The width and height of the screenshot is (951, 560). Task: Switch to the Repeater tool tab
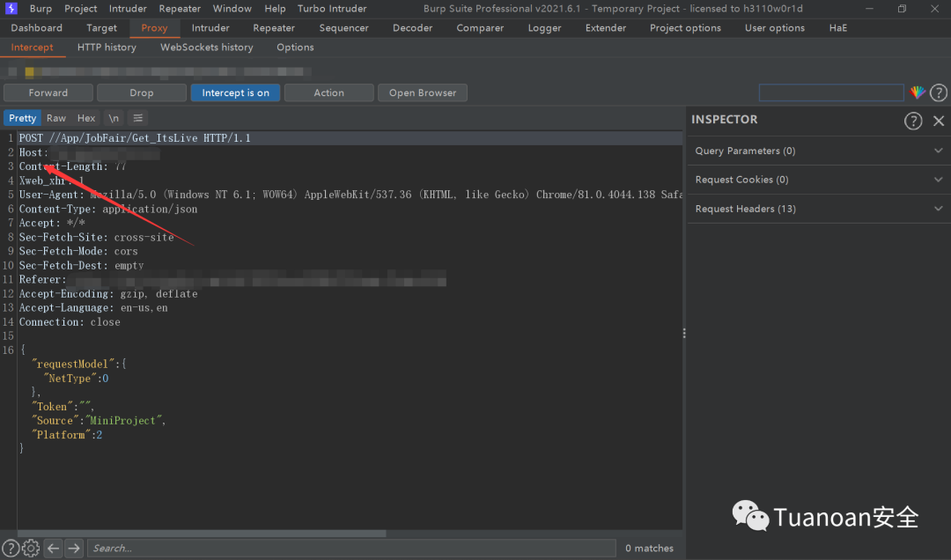[x=274, y=28]
